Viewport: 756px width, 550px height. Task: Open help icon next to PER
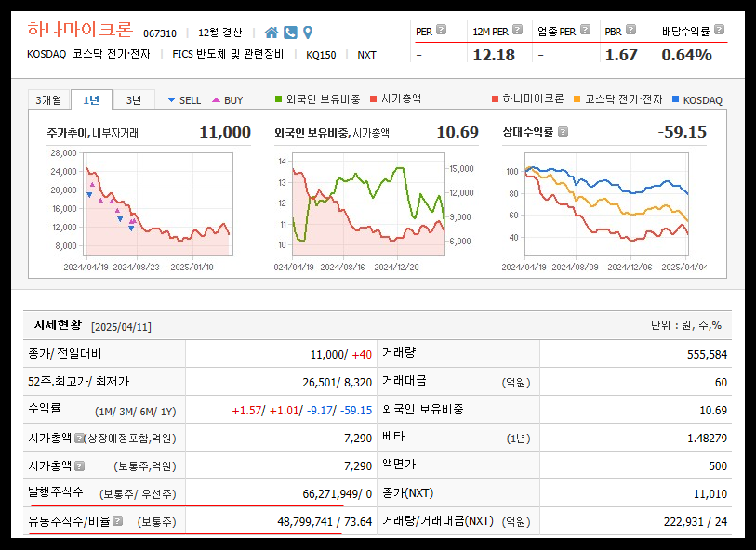pyautogui.click(x=441, y=30)
